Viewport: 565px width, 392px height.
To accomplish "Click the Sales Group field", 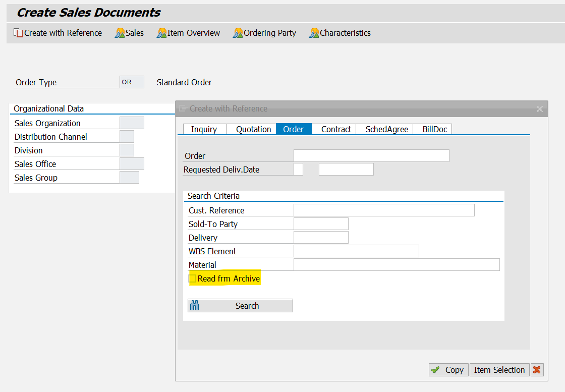I will (129, 177).
